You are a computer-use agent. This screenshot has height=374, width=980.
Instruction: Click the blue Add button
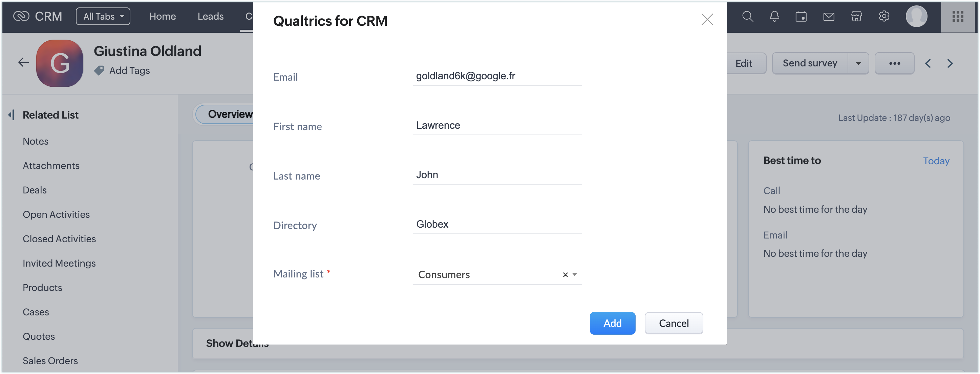pos(612,323)
